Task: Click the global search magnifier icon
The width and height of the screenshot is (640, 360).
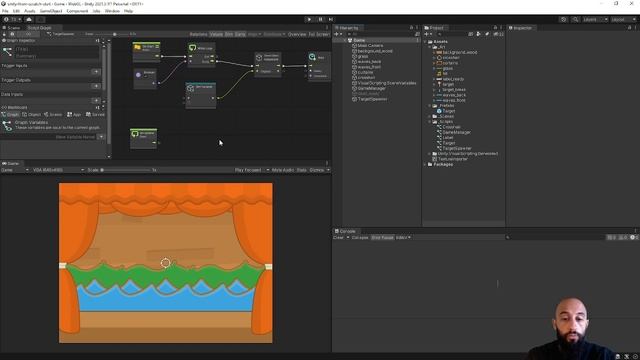Action: [x=575, y=19]
